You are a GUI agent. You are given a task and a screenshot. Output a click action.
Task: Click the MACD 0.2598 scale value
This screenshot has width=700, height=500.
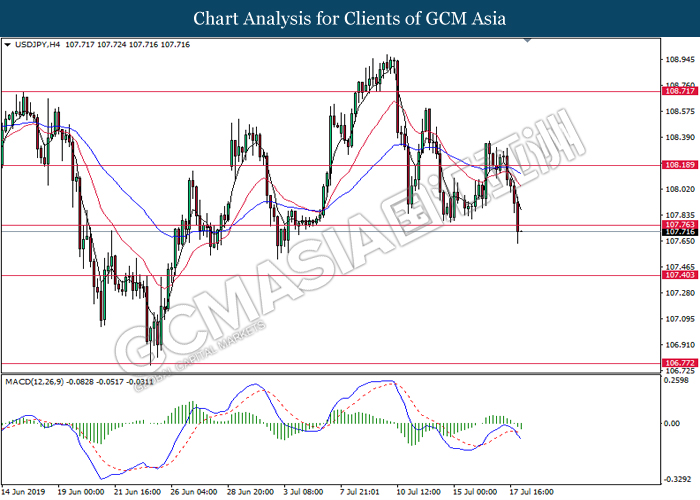pos(676,380)
